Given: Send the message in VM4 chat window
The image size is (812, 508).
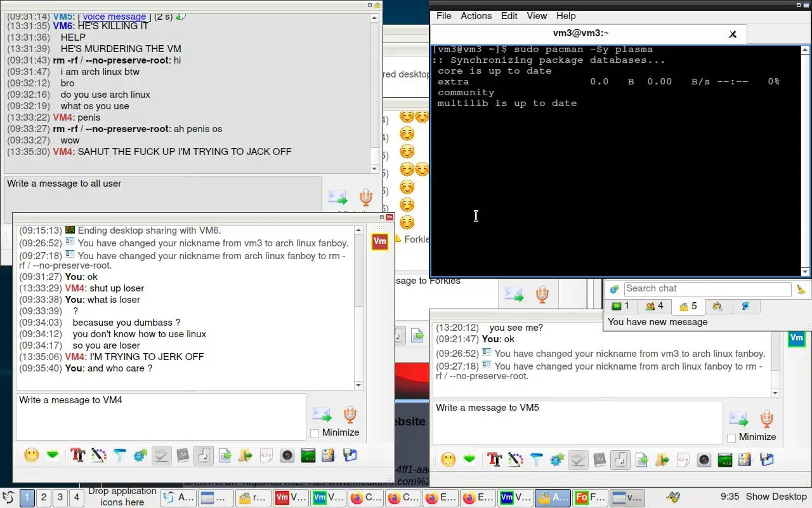Looking at the screenshot, I should (322, 415).
